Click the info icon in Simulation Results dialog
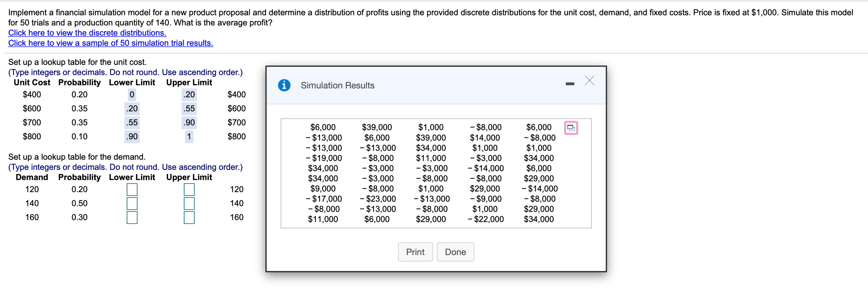Screen dimensions: 868x299 tap(285, 85)
